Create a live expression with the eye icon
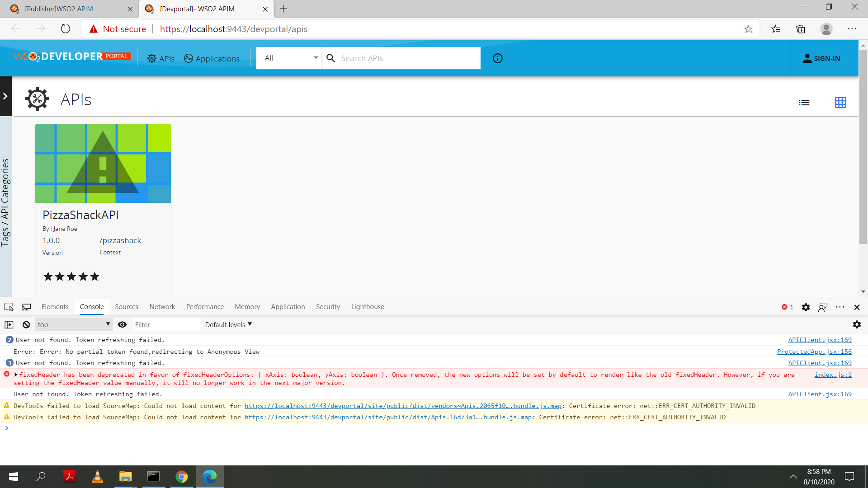The height and width of the screenshot is (488, 868). 122,324
